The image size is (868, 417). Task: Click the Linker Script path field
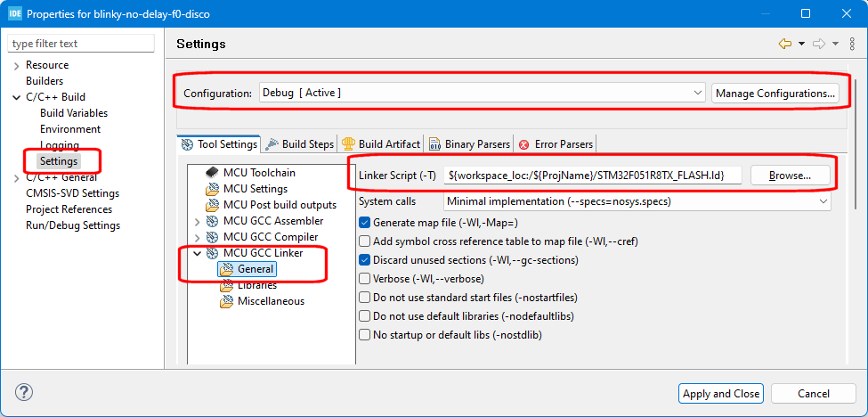[592, 176]
